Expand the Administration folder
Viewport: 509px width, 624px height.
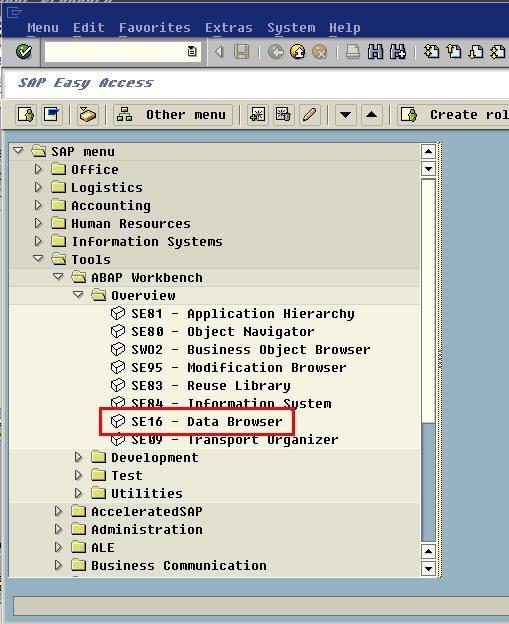[59, 529]
